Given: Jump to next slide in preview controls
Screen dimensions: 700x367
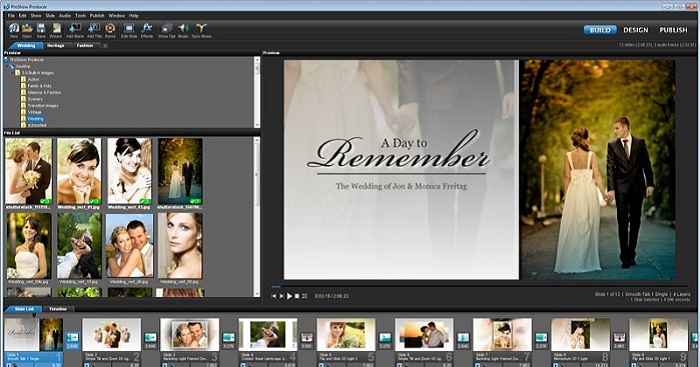Looking at the screenshot, I should (282, 296).
